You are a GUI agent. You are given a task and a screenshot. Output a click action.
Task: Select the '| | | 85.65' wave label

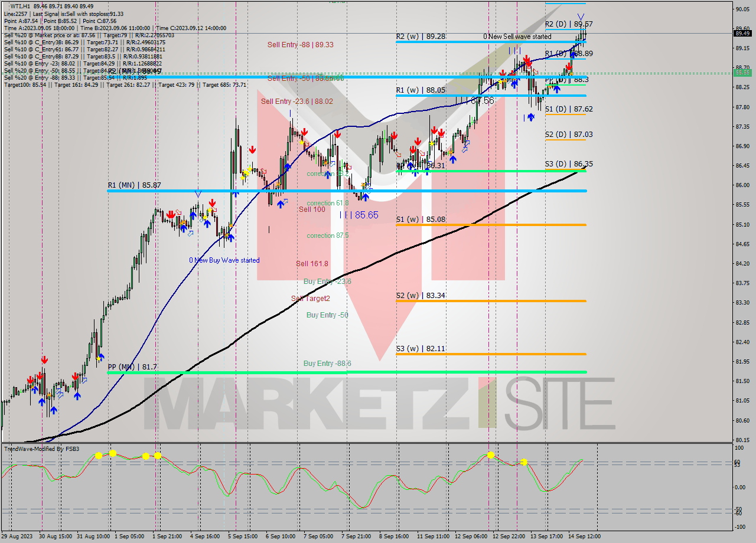click(x=359, y=215)
